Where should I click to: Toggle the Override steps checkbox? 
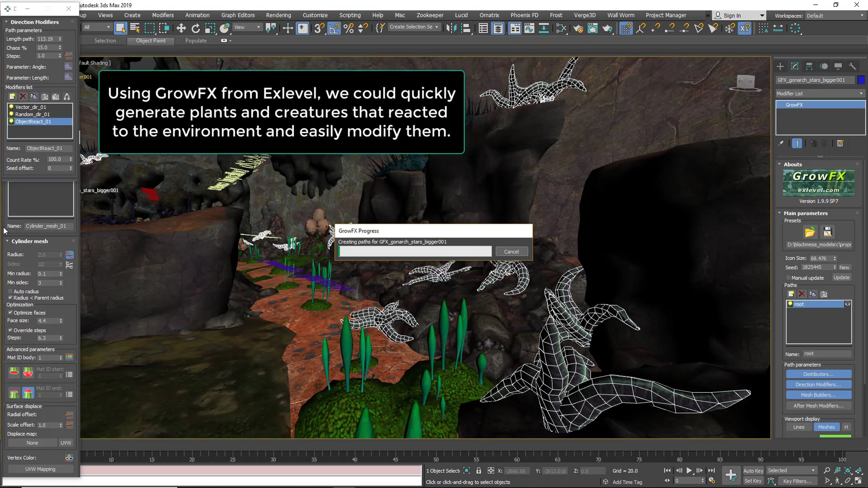point(10,330)
